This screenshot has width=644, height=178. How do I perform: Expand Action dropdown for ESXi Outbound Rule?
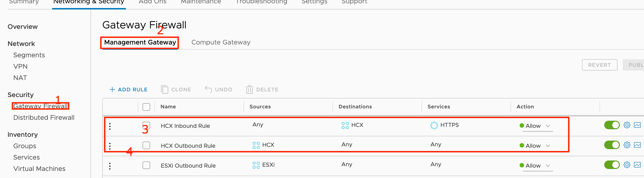tap(548, 166)
